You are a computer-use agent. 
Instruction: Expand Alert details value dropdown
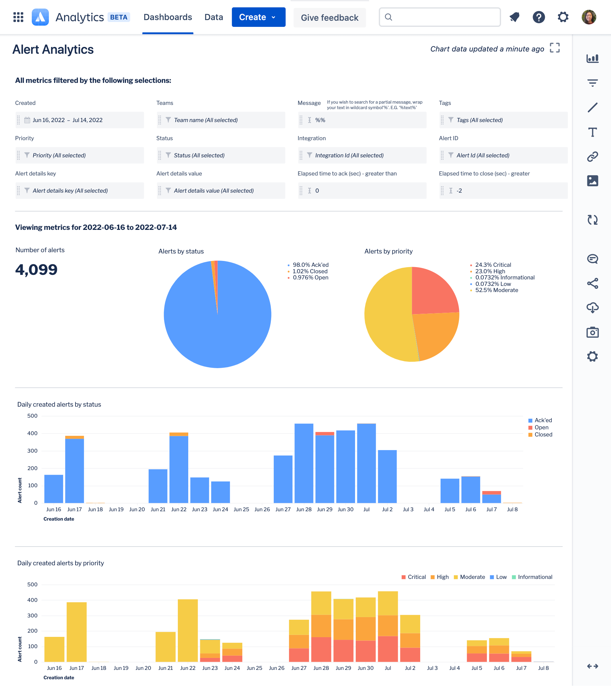tap(221, 190)
